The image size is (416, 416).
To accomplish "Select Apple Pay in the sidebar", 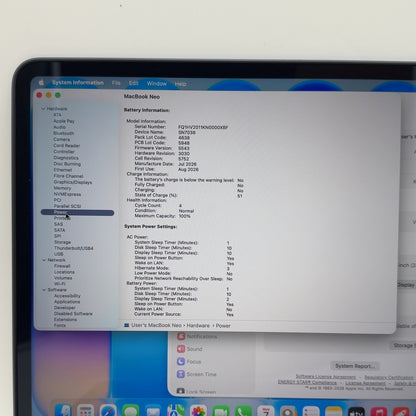I will click(64, 121).
